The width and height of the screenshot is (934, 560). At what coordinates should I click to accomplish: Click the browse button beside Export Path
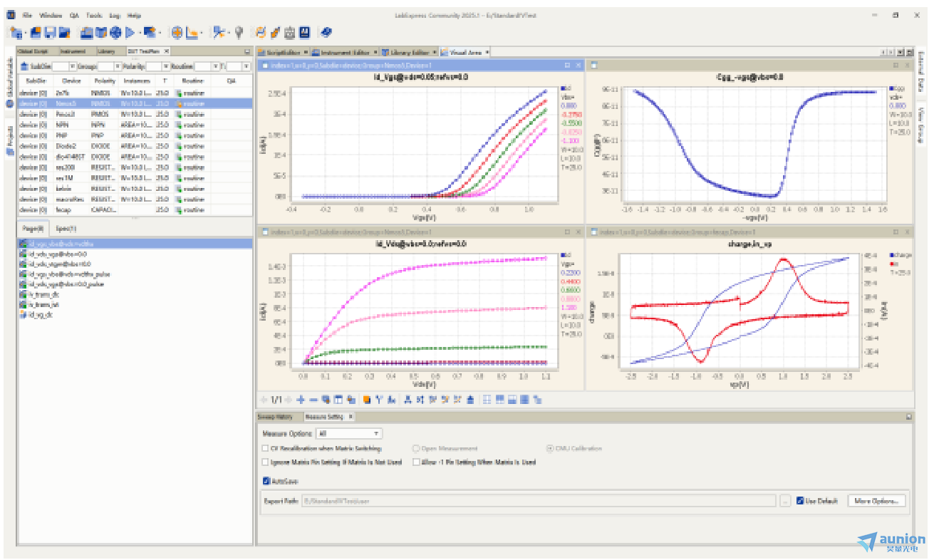pyautogui.click(x=784, y=501)
